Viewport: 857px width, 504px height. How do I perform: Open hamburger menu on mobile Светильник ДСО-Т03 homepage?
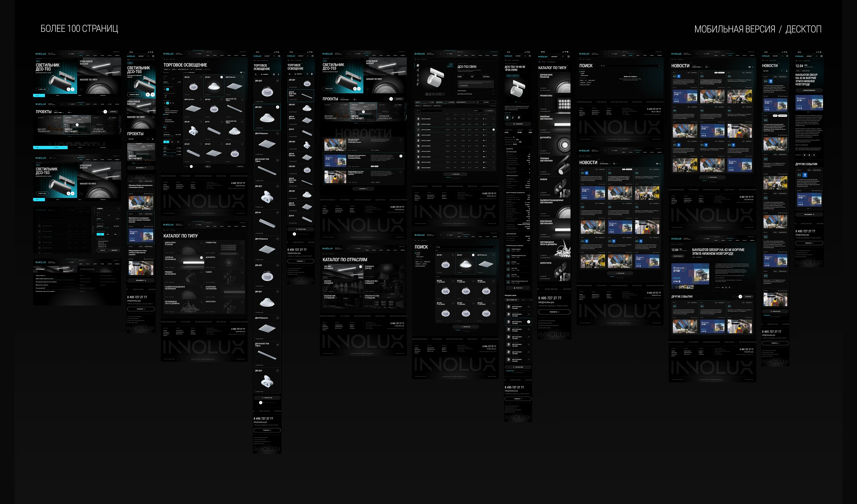tap(153, 56)
